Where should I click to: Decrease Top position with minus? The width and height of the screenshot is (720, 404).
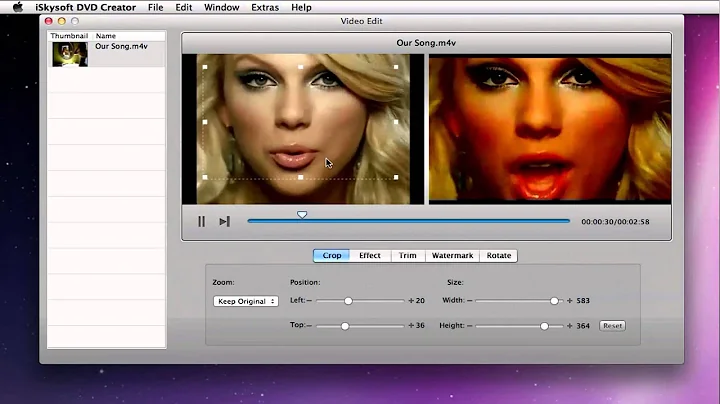pyautogui.click(x=309, y=325)
